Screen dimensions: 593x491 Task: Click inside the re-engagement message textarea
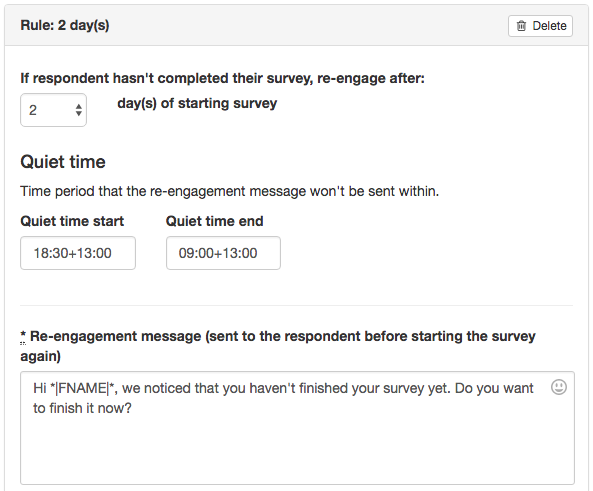(x=297, y=428)
